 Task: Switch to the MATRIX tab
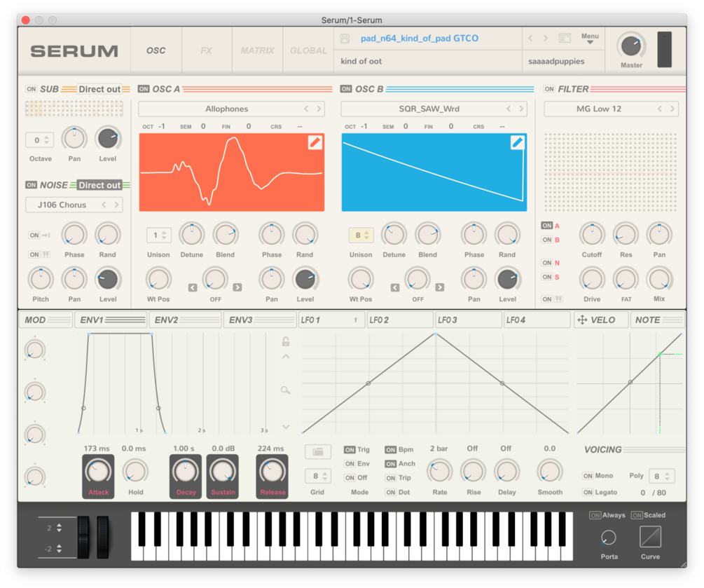[257, 50]
